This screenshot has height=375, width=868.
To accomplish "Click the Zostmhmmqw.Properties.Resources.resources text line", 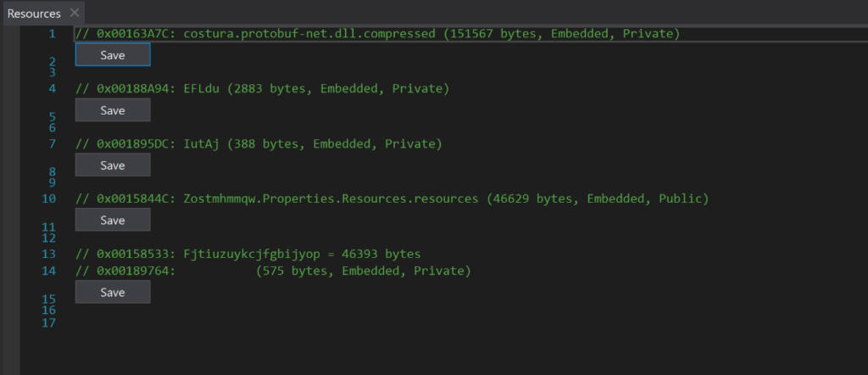I will tap(392, 199).
